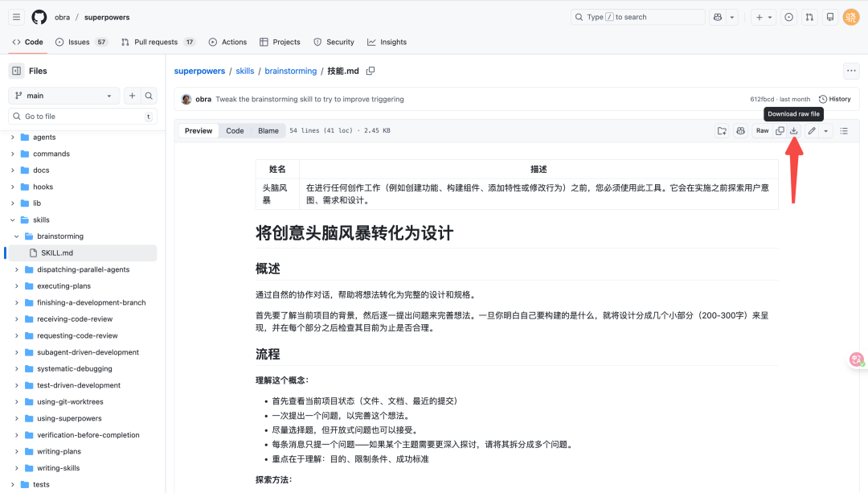868x493 pixels.
Task: Collapse the skills folder chevron
Action: click(13, 220)
